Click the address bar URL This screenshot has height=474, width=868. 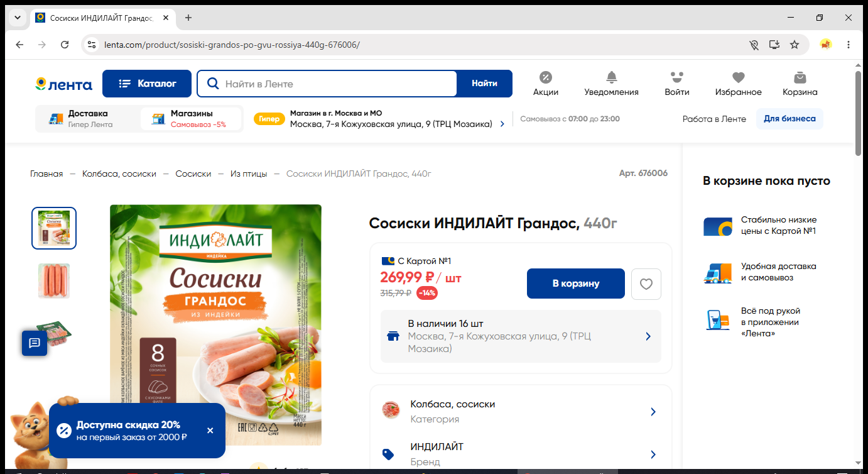[x=232, y=45]
